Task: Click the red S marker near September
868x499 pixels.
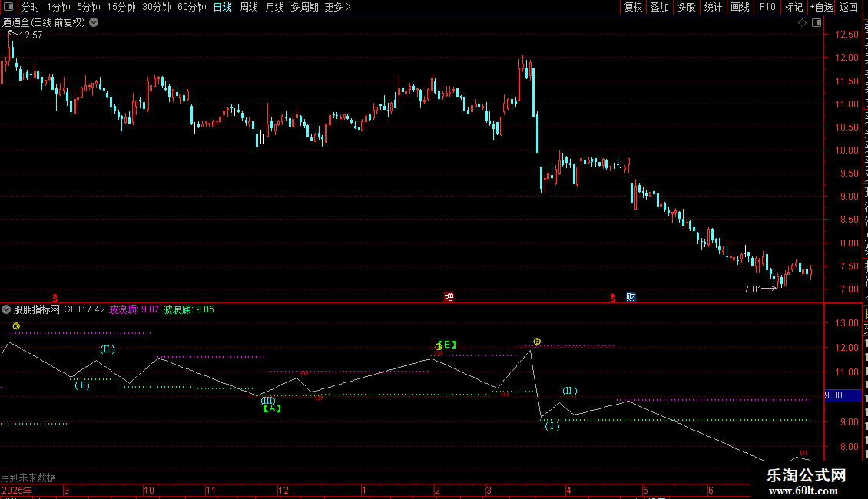Action: 55,298
